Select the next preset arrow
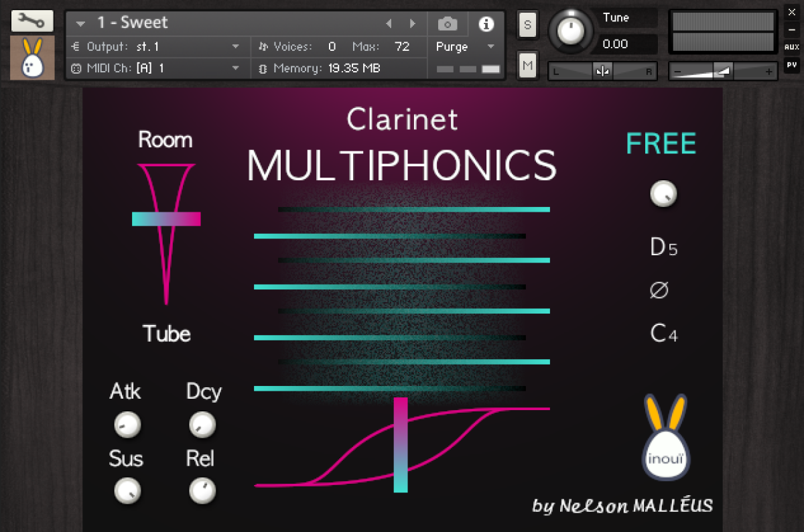This screenshot has width=804, height=532. (x=413, y=23)
